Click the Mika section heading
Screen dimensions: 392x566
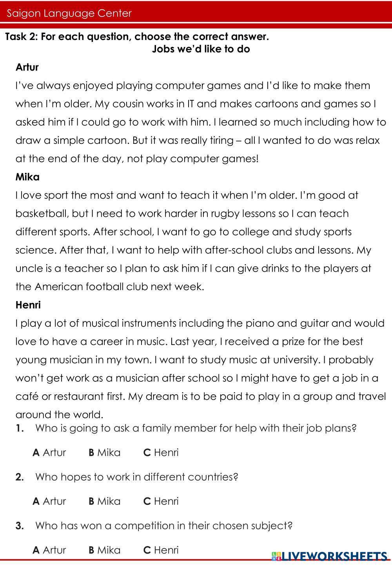(x=27, y=177)
